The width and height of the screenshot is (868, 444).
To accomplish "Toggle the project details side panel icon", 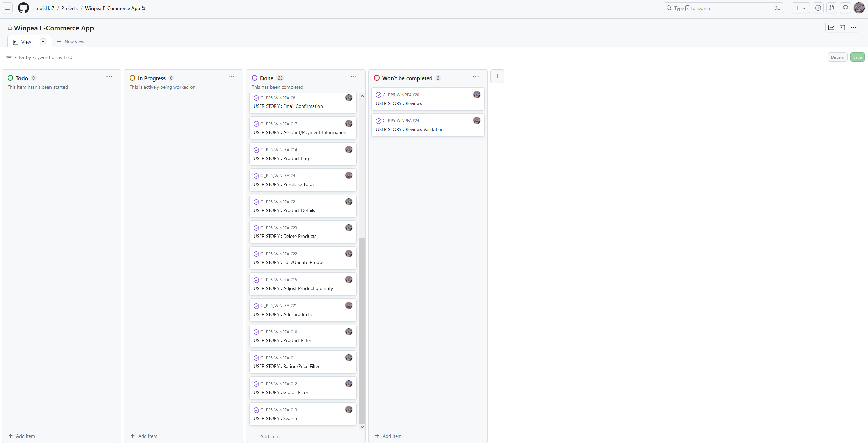I will (x=842, y=28).
